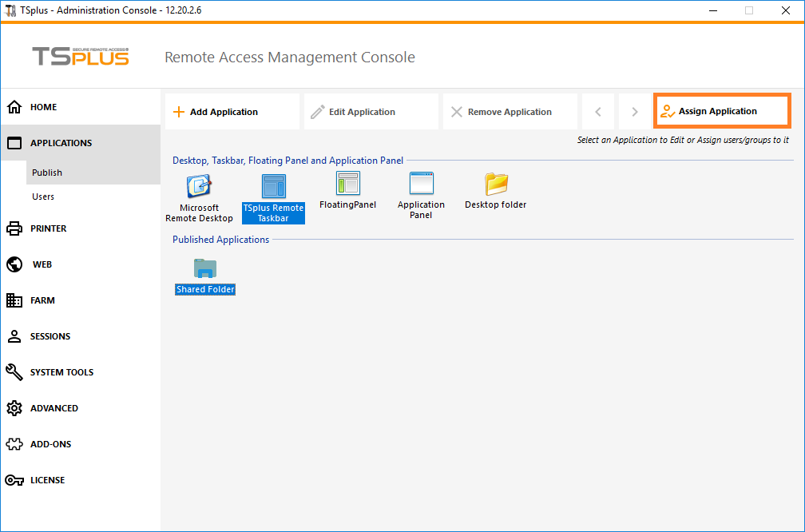The width and height of the screenshot is (805, 532).
Task: Go to the Web settings section
Action: [42, 264]
